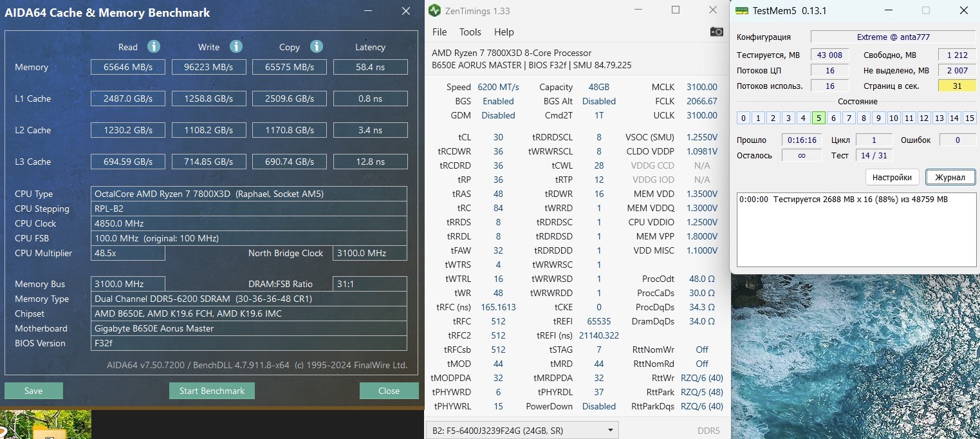Open the File menu in ZenTimings
This screenshot has width=980, height=439.
pyautogui.click(x=439, y=32)
